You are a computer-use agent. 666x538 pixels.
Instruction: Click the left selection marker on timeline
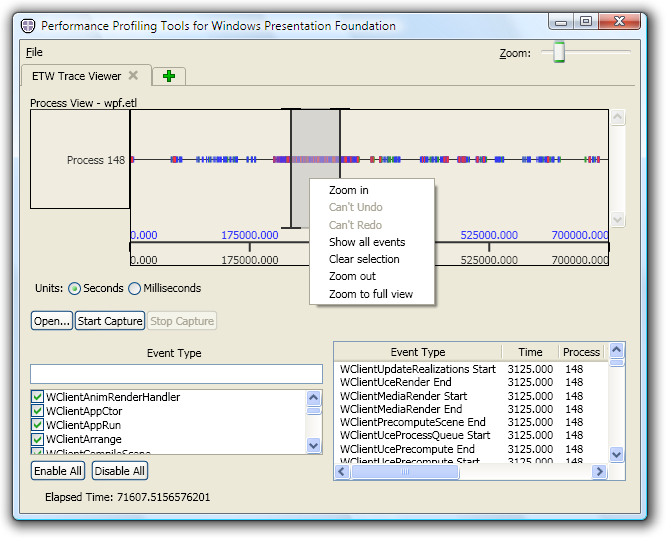[x=291, y=168]
